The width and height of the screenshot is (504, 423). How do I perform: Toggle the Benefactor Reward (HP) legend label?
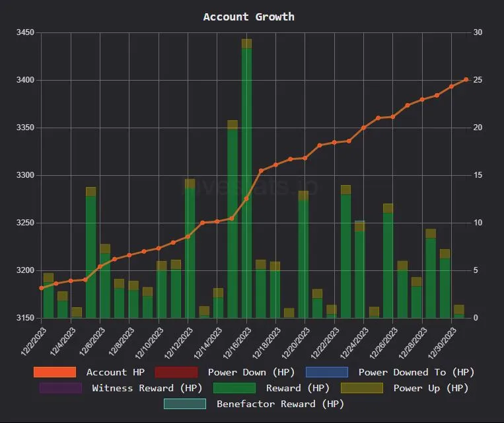pos(281,404)
